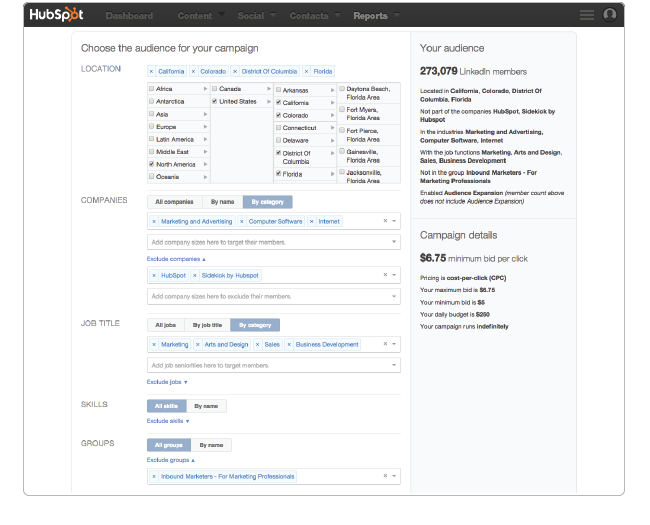Screen dimensions: 650x525
Task: Switch companies filter to By name
Action: 222,201
